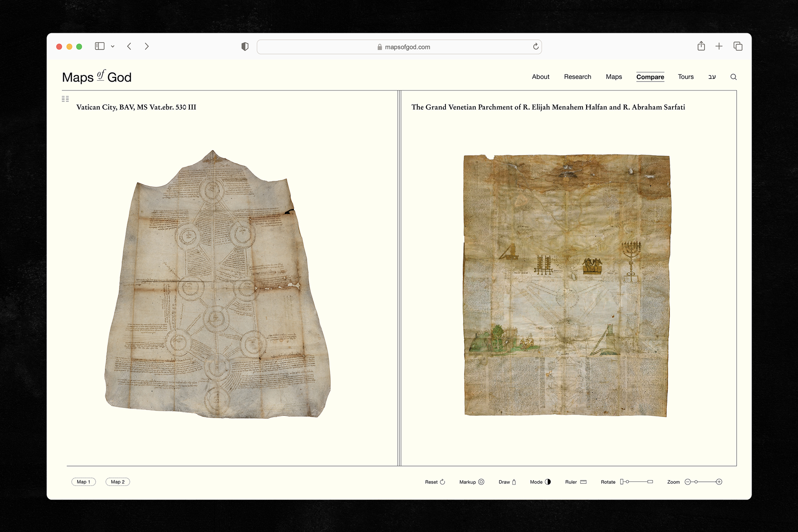Select the Map 1 button
Viewport: 798px width, 532px height.
point(83,482)
